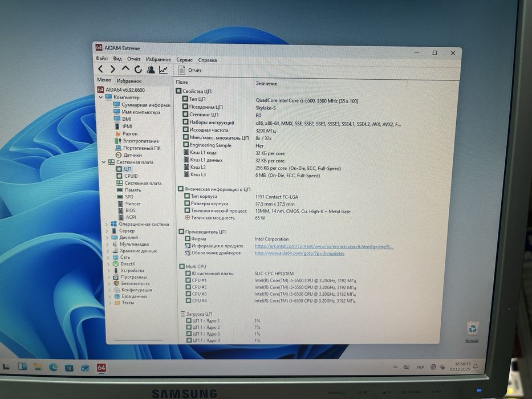
Task: Expand the Сервер node arrow
Action: 107,231
